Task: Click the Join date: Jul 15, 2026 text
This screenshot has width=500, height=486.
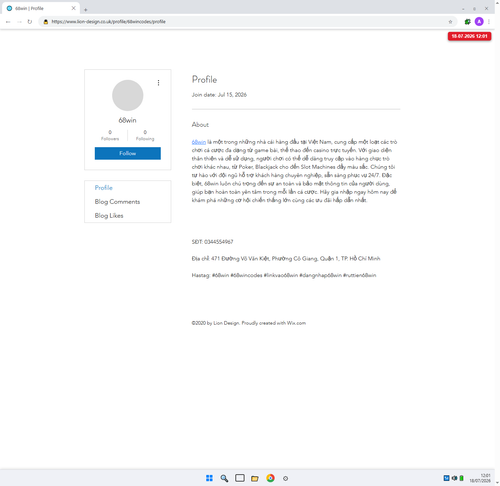Action: point(219,95)
